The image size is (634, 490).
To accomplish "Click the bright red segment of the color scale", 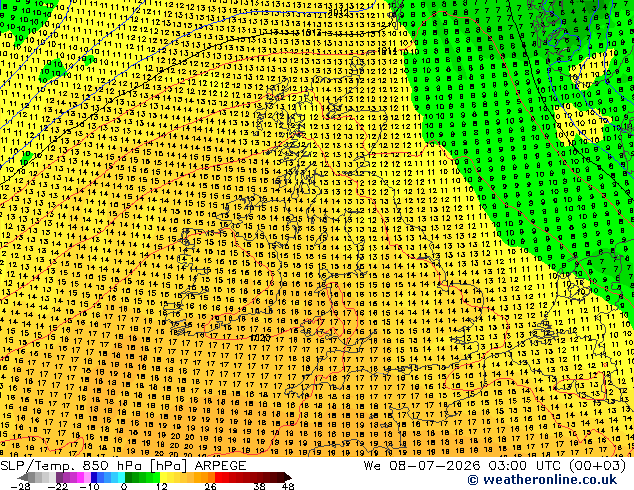I will 219,477.
